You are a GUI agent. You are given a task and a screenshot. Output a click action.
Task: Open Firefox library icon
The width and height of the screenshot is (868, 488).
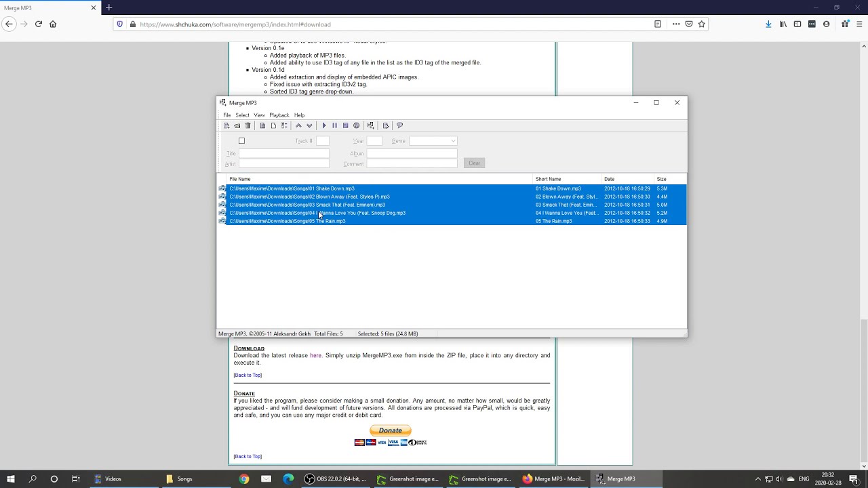[x=783, y=24]
